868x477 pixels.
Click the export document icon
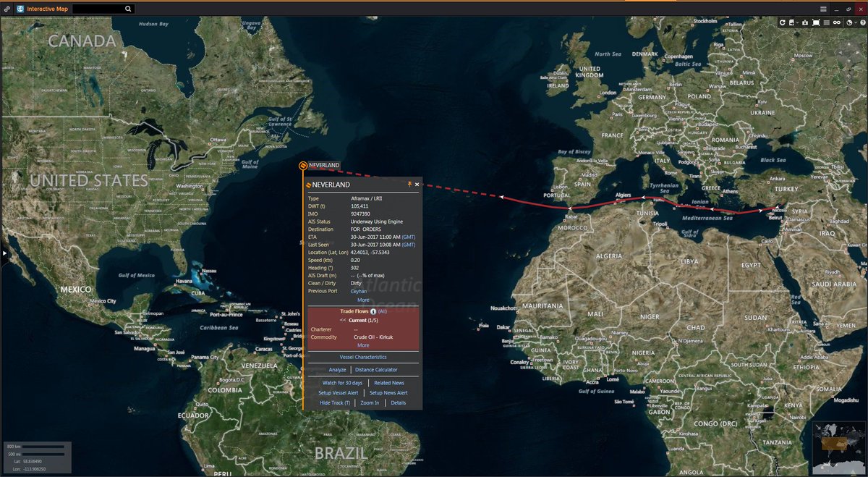point(792,22)
